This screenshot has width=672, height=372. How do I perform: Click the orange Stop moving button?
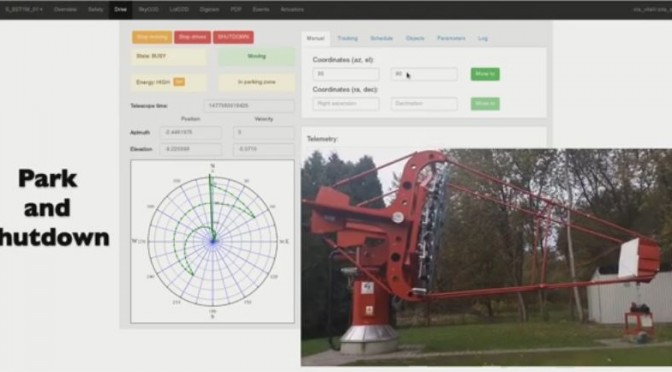152,37
